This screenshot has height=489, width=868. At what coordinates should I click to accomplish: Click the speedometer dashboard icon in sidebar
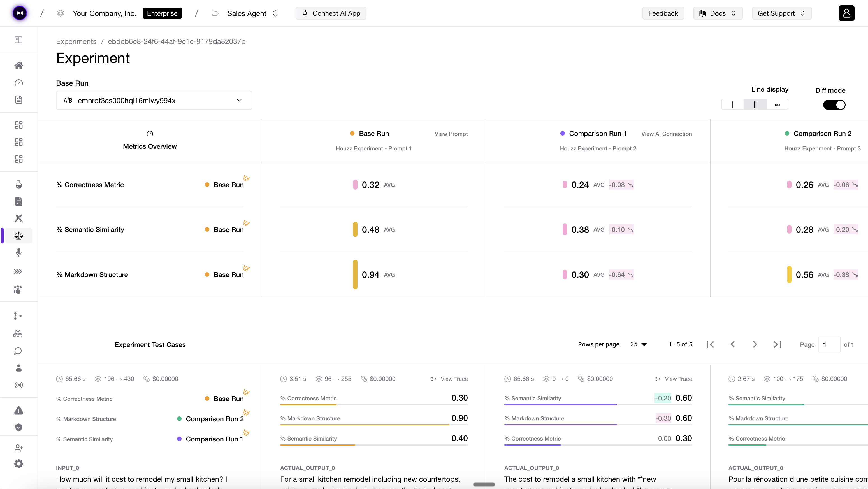[x=18, y=83]
